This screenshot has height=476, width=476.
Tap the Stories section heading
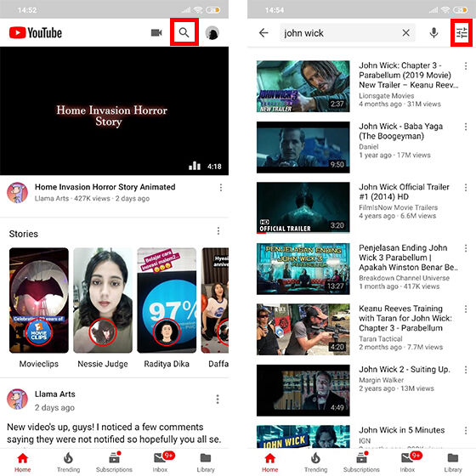(x=24, y=234)
